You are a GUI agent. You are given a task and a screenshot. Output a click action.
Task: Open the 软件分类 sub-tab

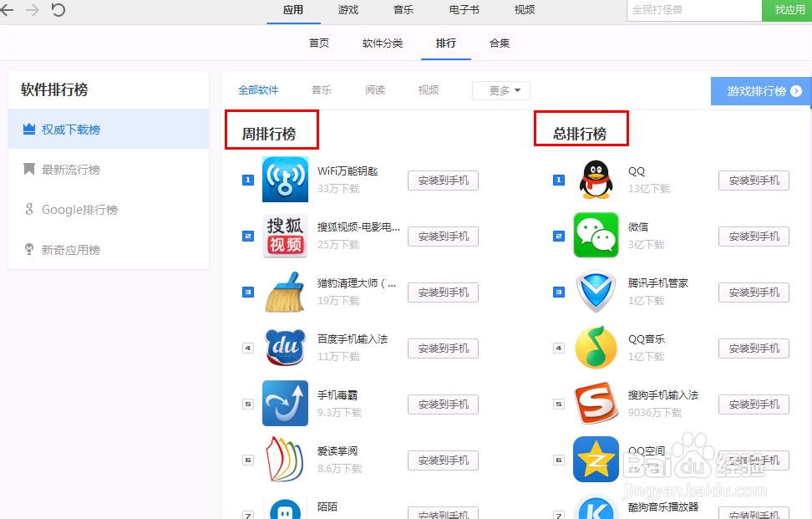click(x=383, y=43)
